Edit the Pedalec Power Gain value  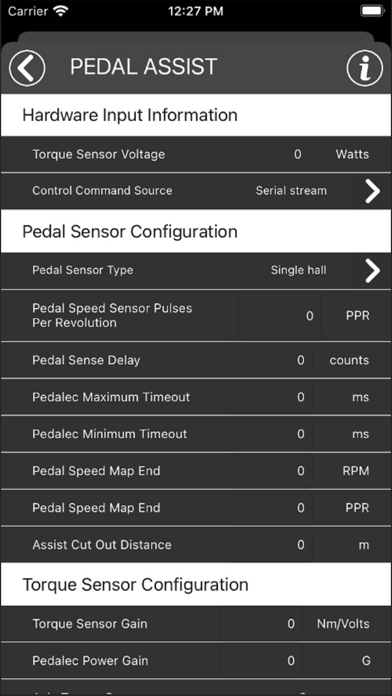point(261,660)
